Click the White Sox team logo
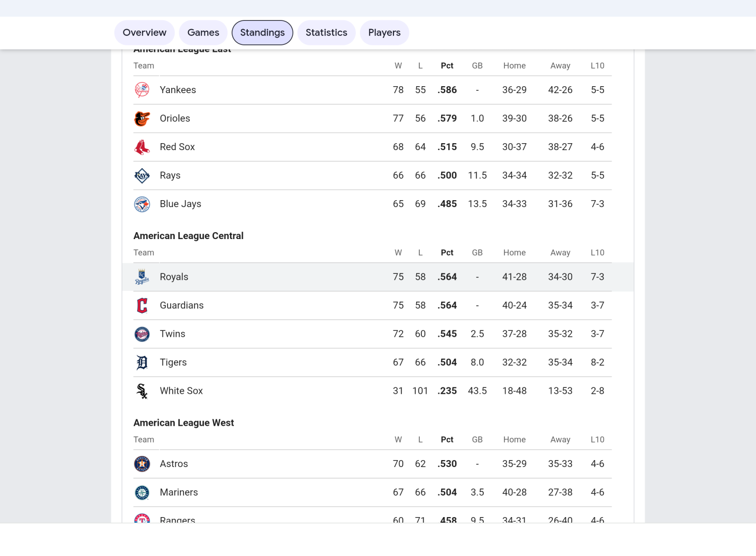Image resolution: width=756 pixels, height=556 pixels. point(142,391)
